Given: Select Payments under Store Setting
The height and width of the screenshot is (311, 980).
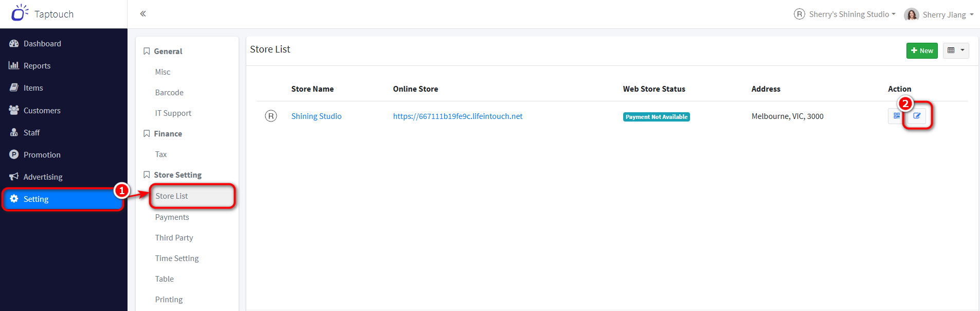Looking at the screenshot, I should pyautogui.click(x=172, y=217).
